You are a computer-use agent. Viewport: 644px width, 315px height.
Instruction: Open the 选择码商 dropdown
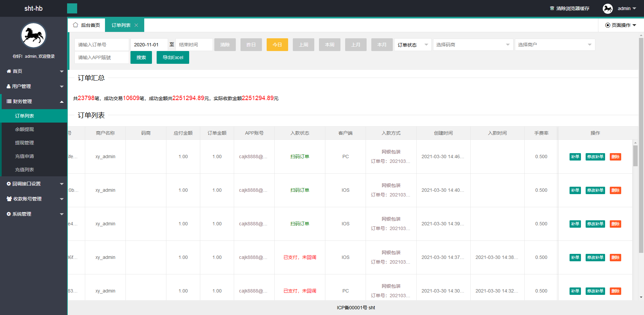473,45
